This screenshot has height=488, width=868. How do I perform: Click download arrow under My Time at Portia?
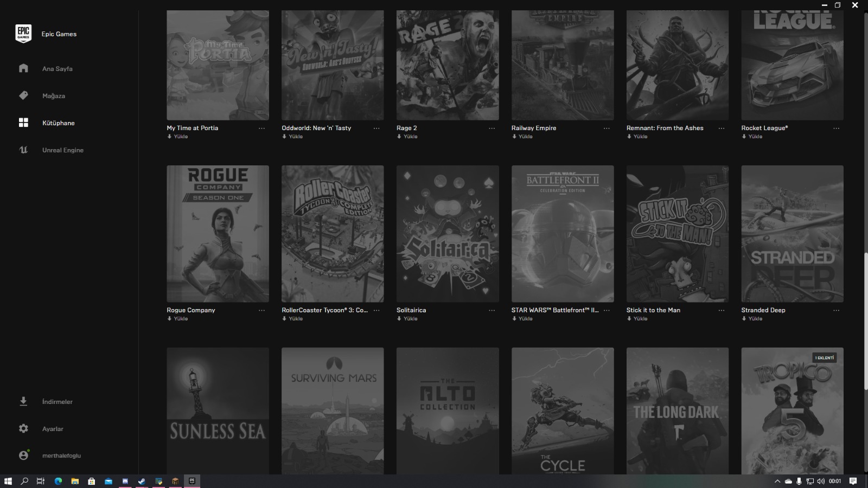click(x=169, y=137)
